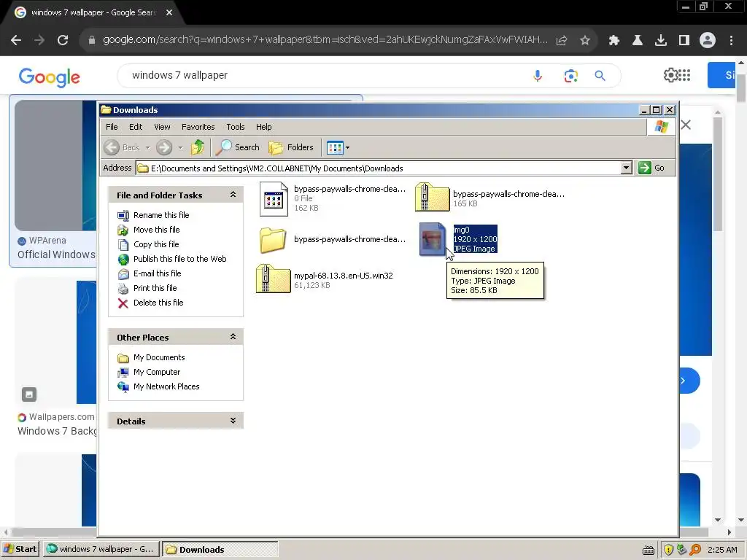747x560 pixels.
Task: Bookmark this page with star icon
Action: [585, 41]
